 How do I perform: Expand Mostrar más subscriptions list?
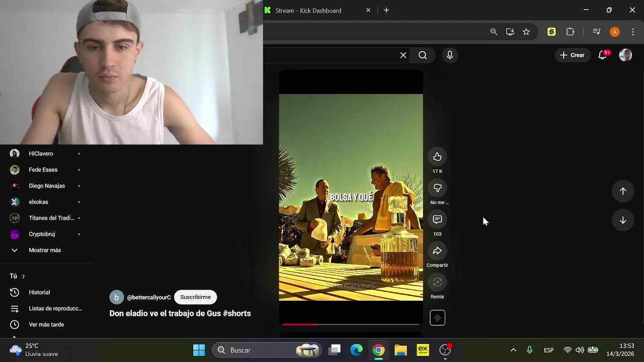point(46,250)
